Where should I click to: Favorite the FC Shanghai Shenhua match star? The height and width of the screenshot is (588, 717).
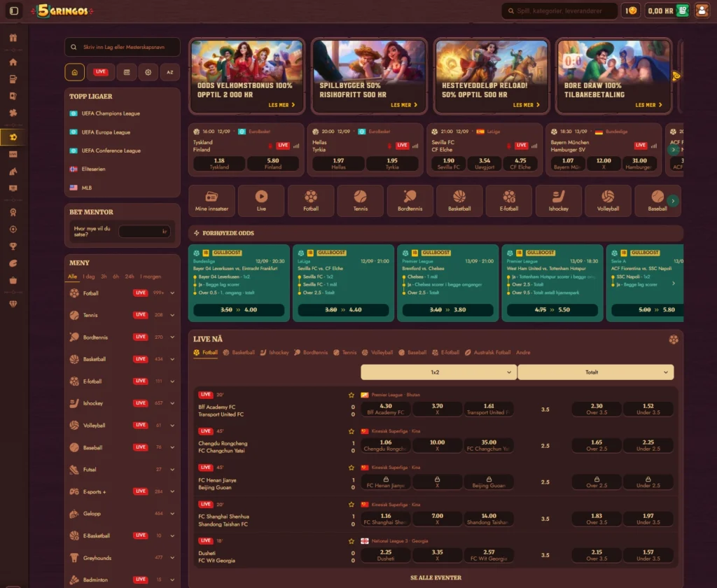coord(351,504)
